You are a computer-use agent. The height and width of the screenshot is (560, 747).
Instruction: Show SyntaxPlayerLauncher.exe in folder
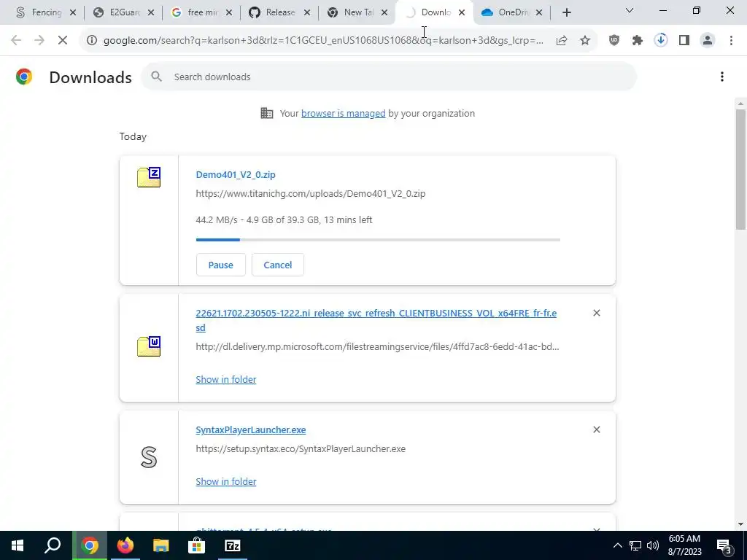coord(226,481)
